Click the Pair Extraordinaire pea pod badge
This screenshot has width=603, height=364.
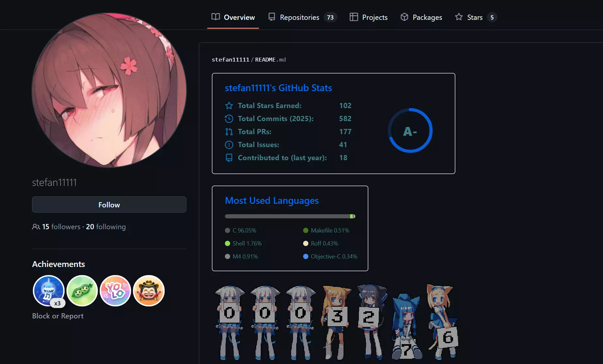click(82, 291)
